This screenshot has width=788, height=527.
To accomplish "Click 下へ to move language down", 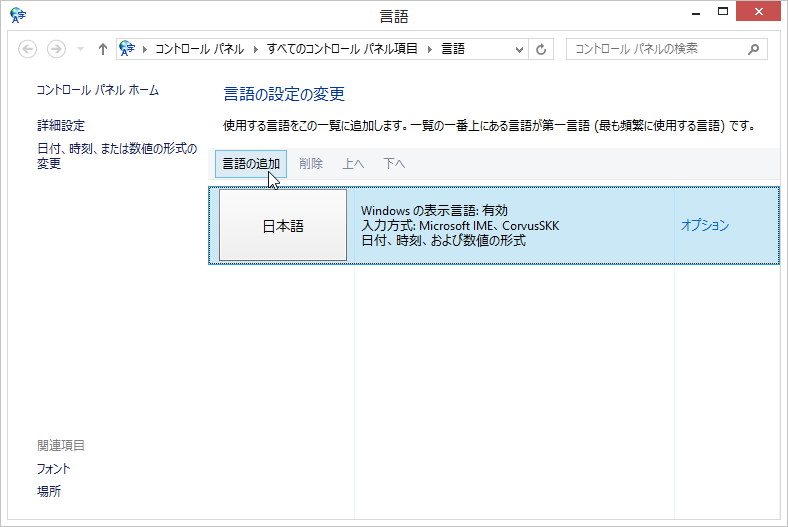I will click(394, 164).
